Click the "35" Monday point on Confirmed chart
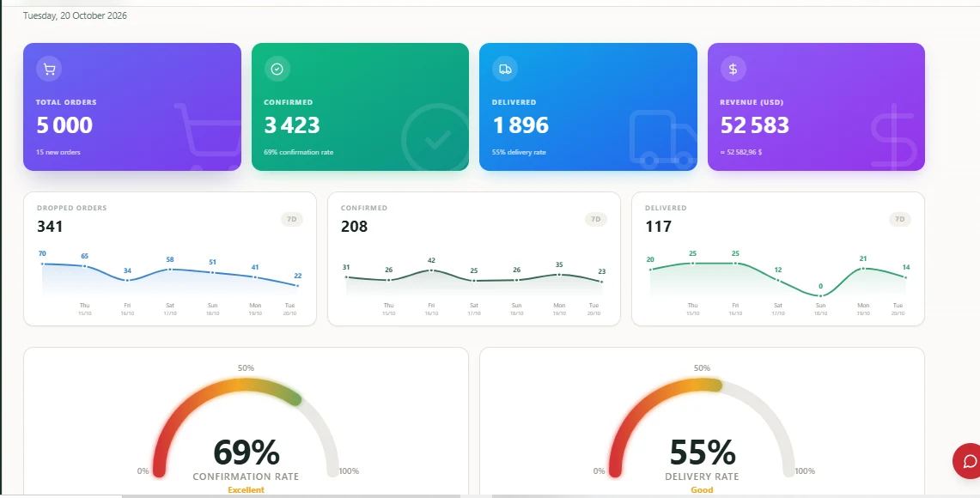Screen dimensions: 980x498 click(559, 274)
